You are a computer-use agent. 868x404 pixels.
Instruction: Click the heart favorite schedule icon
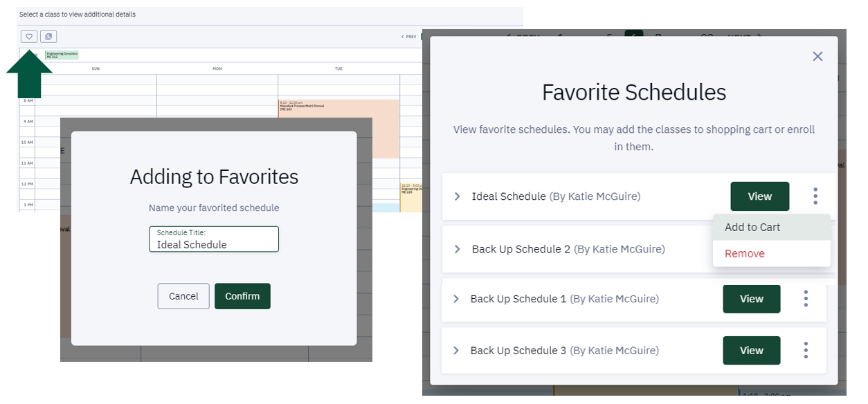coord(29,37)
